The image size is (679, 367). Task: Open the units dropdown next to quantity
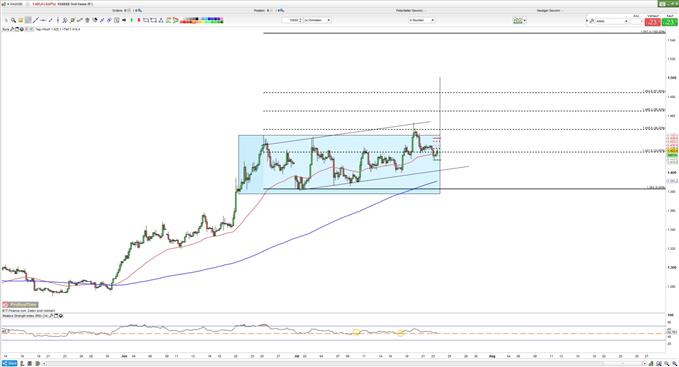pyautogui.click(x=317, y=20)
